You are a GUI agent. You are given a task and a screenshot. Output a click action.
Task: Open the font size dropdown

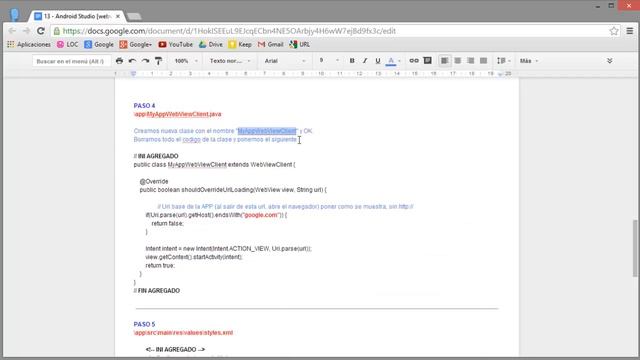(x=329, y=61)
